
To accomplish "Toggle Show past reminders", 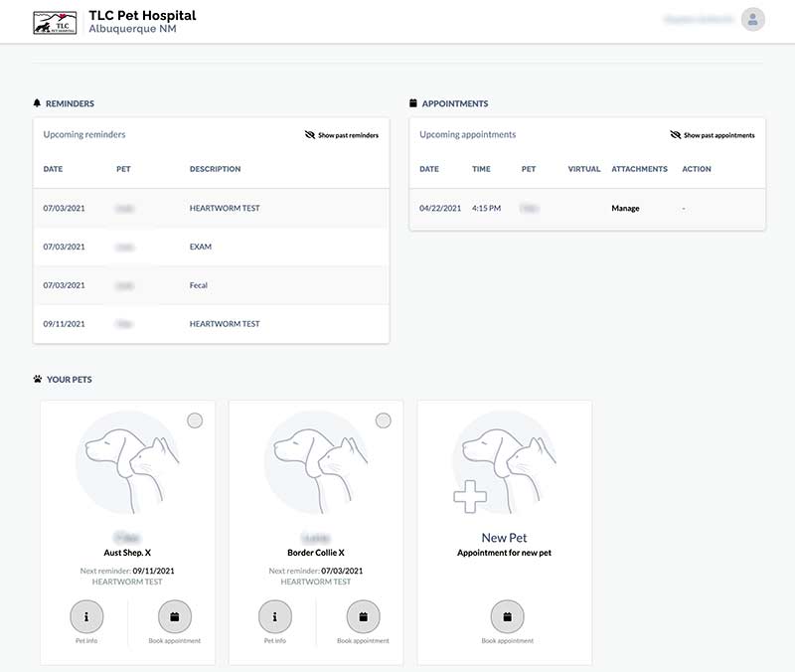I will [342, 135].
